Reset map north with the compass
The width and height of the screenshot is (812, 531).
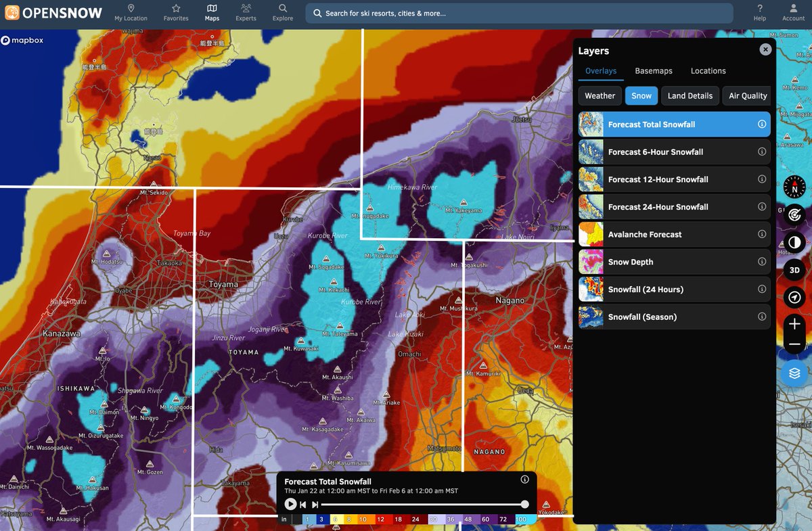[x=794, y=186]
